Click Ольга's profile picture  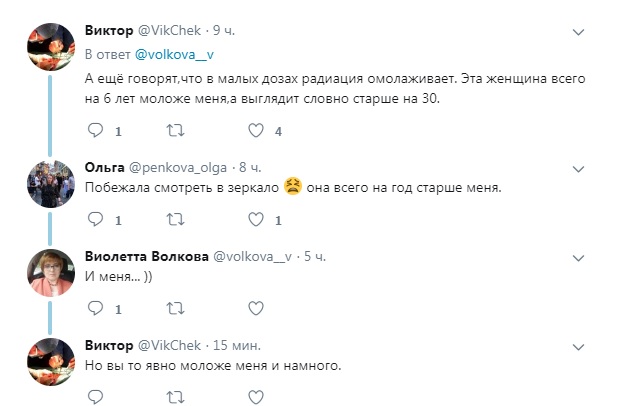[x=48, y=182]
